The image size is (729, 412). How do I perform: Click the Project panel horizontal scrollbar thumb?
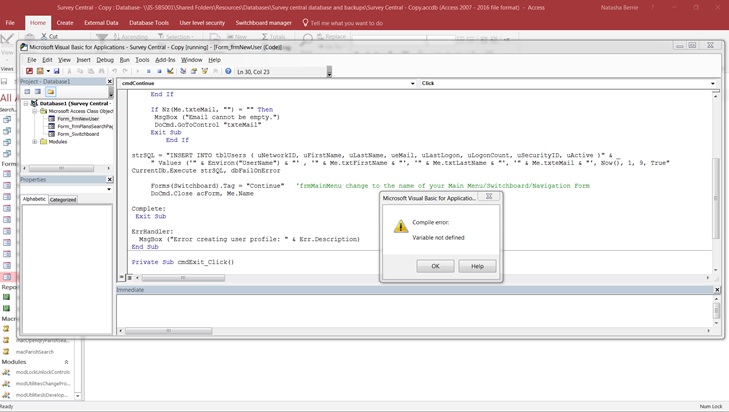61,168
